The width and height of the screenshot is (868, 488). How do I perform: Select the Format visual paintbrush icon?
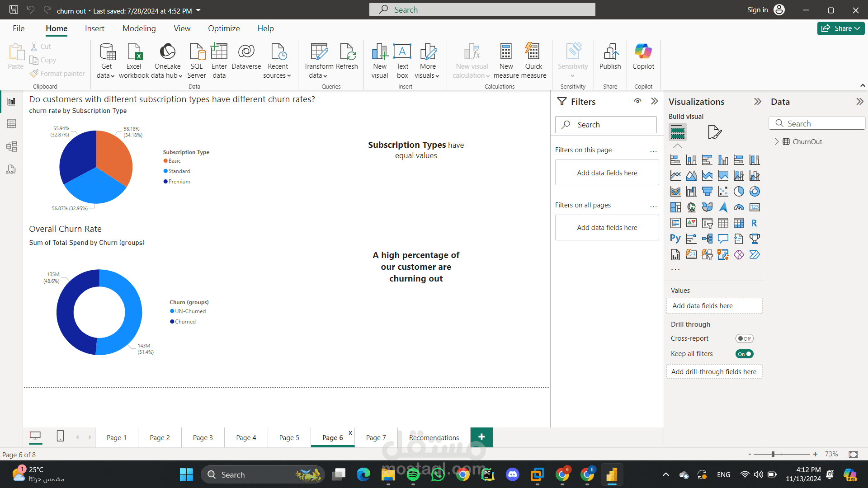pyautogui.click(x=714, y=132)
